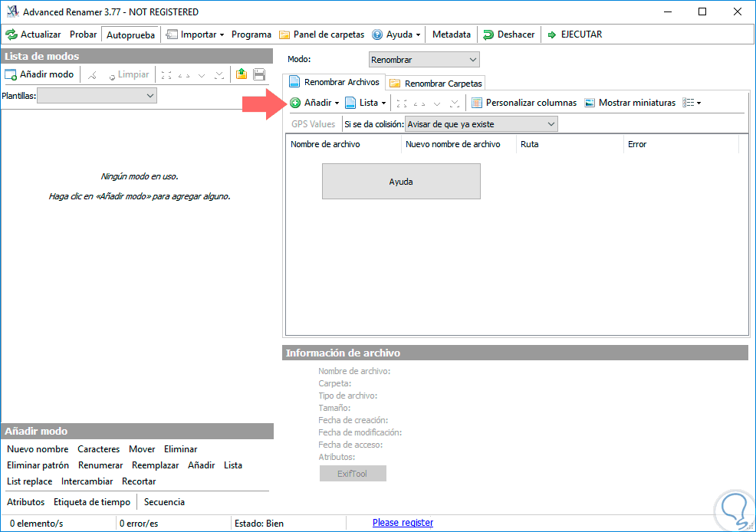This screenshot has width=756, height=532.
Task: Open the Si se da colisión dropdown
Action: [482, 124]
